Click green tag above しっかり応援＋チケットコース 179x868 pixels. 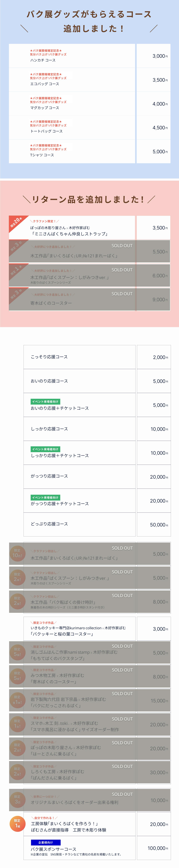(x=45, y=449)
